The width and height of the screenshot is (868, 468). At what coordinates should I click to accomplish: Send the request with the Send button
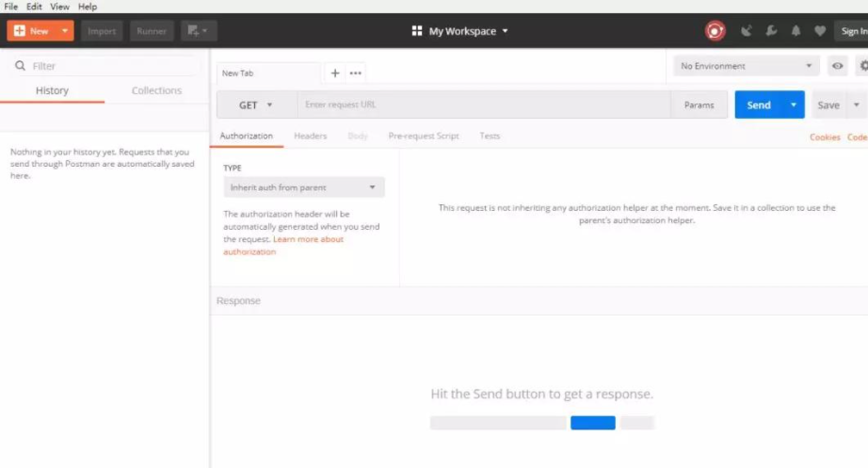(x=759, y=105)
